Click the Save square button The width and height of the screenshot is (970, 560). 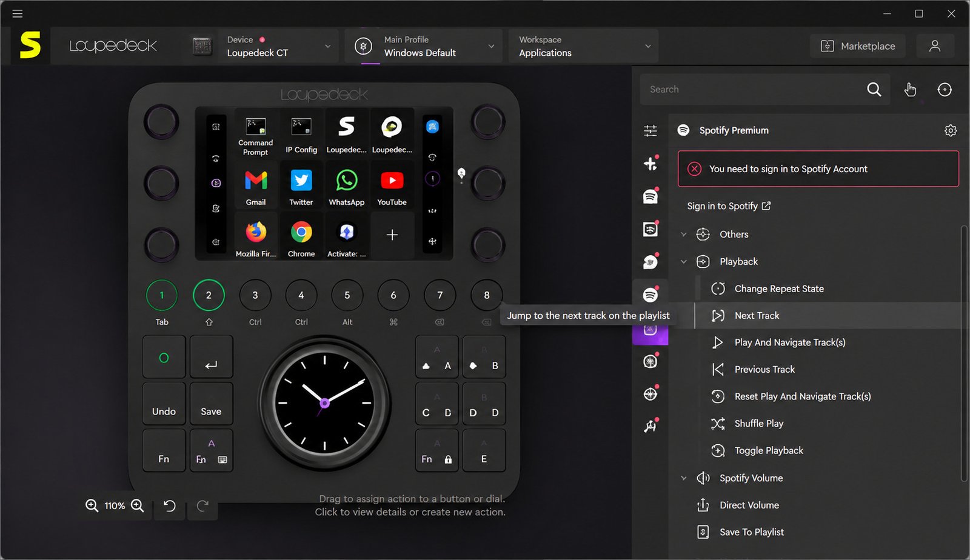point(211,403)
